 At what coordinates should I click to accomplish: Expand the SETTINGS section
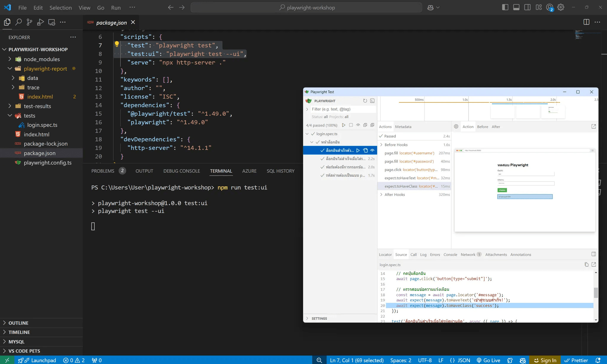319,318
